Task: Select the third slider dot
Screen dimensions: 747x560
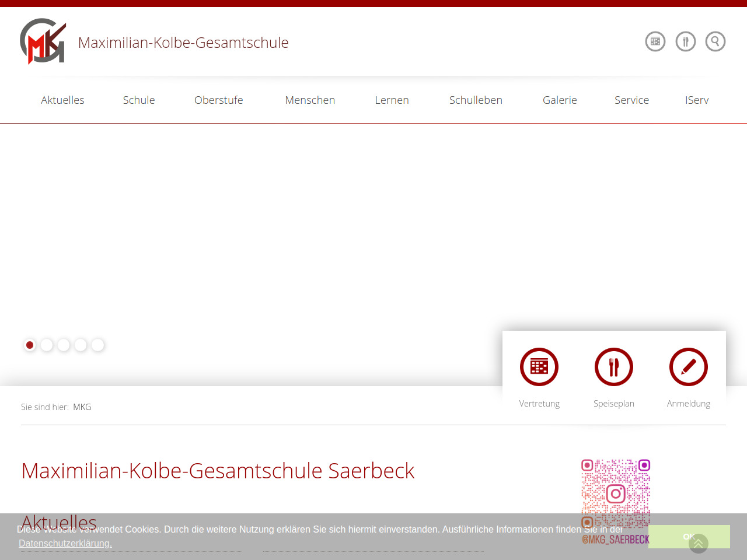Action: pyautogui.click(x=64, y=345)
